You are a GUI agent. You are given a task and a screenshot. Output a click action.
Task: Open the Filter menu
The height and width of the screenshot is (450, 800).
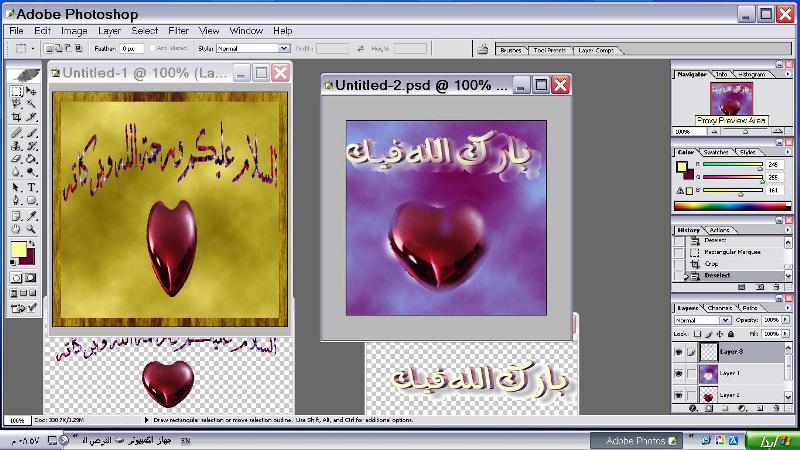[x=178, y=31]
